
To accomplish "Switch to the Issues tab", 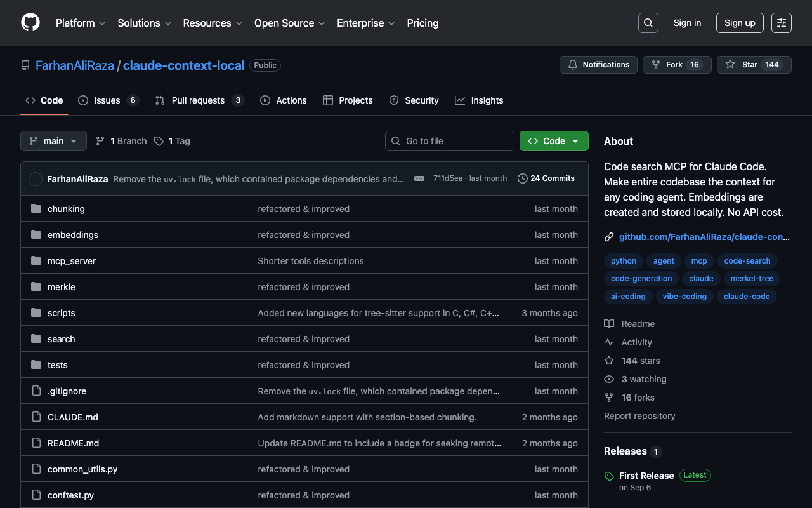I will click(x=107, y=100).
